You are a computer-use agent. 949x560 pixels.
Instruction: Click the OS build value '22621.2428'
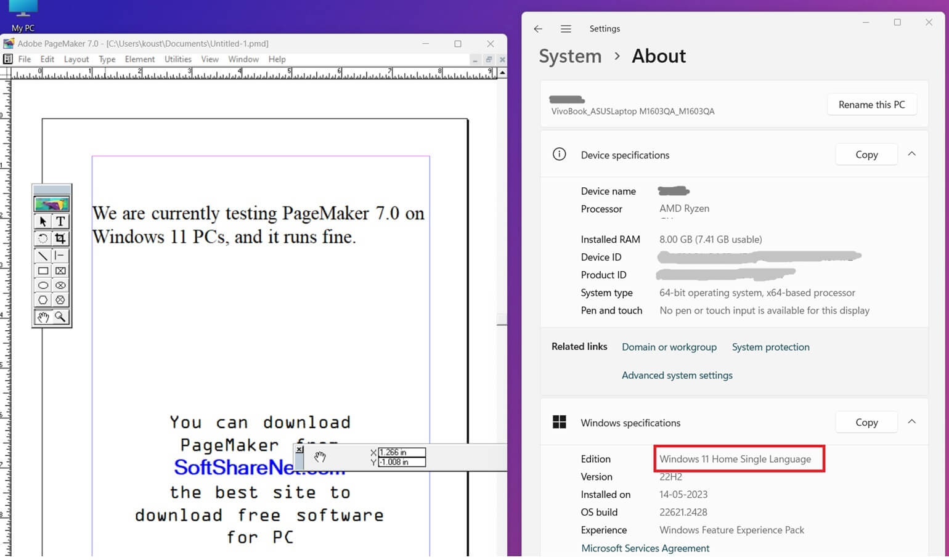683,512
